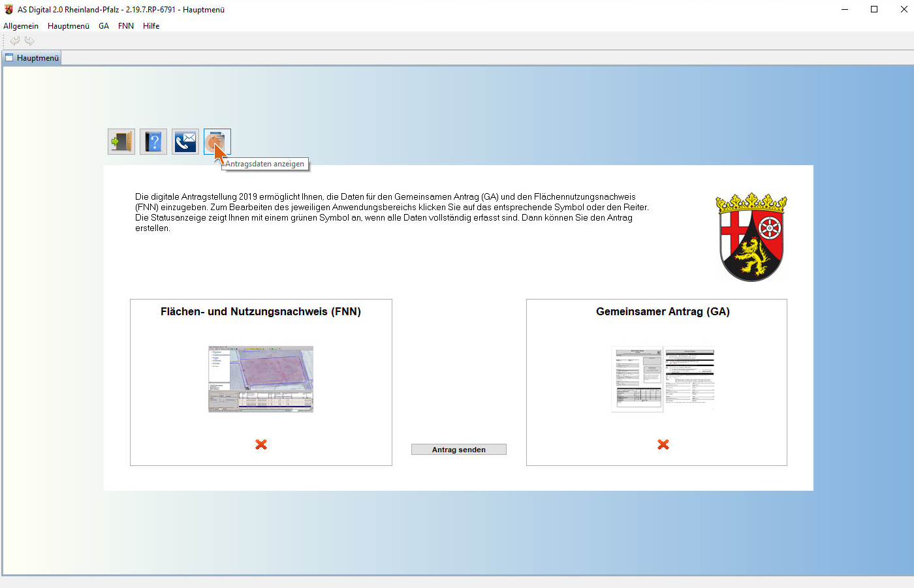Maximize the AS Digital window
The width and height of the screenshot is (914, 588).
(874, 9)
